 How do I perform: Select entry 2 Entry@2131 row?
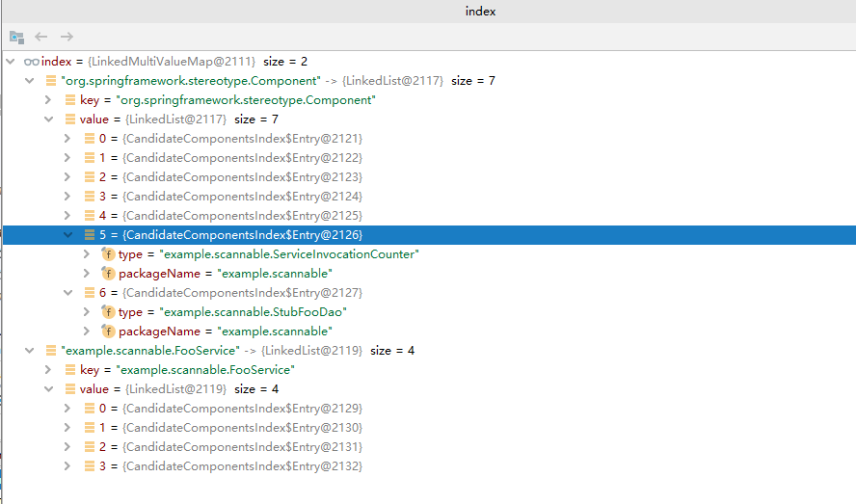click(231, 447)
